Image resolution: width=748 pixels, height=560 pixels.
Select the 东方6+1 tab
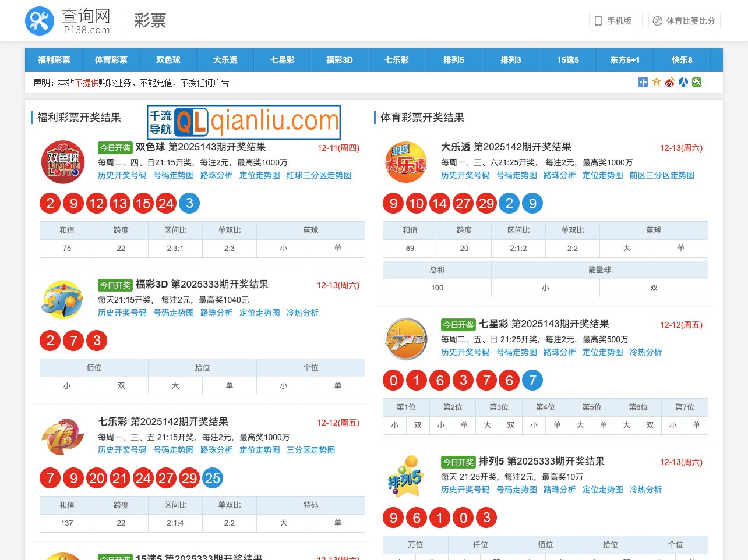tap(624, 59)
